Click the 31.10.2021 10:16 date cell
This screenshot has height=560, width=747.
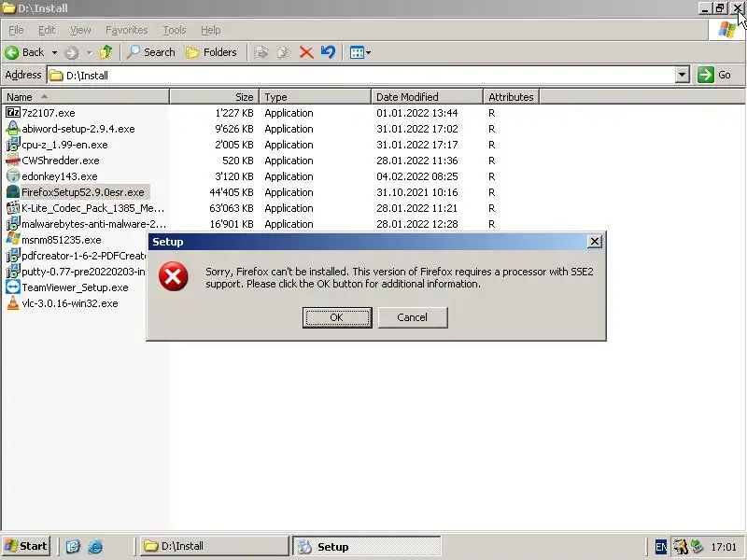[x=416, y=192]
